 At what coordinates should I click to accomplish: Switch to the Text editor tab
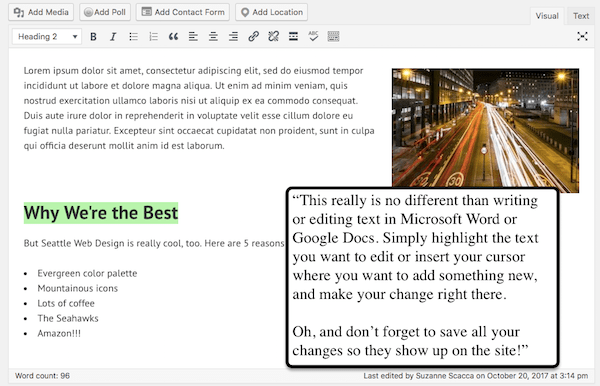pyautogui.click(x=580, y=16)
